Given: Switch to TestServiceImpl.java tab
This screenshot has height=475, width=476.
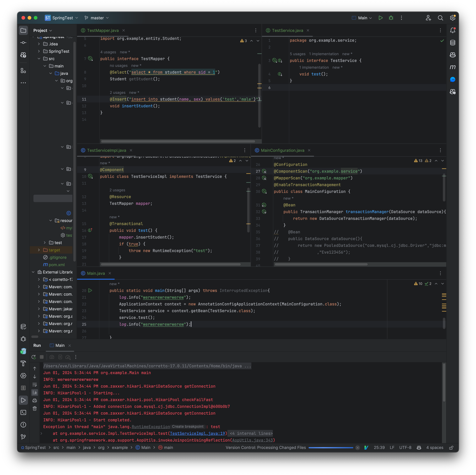Looking at the screenshot, I should click(x=106, y=150).
